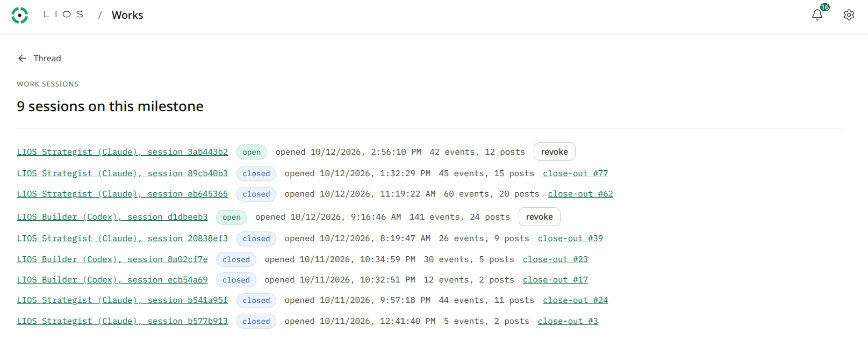Open close-out #23 link
This screenshot has height=355, width=868.
(x=555, y=259)
